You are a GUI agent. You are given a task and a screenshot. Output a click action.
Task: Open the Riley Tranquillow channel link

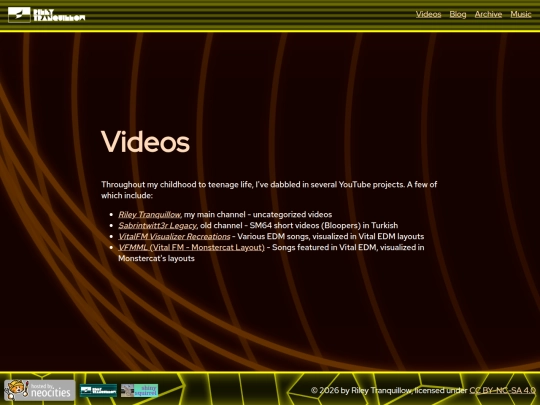[150, 215]
